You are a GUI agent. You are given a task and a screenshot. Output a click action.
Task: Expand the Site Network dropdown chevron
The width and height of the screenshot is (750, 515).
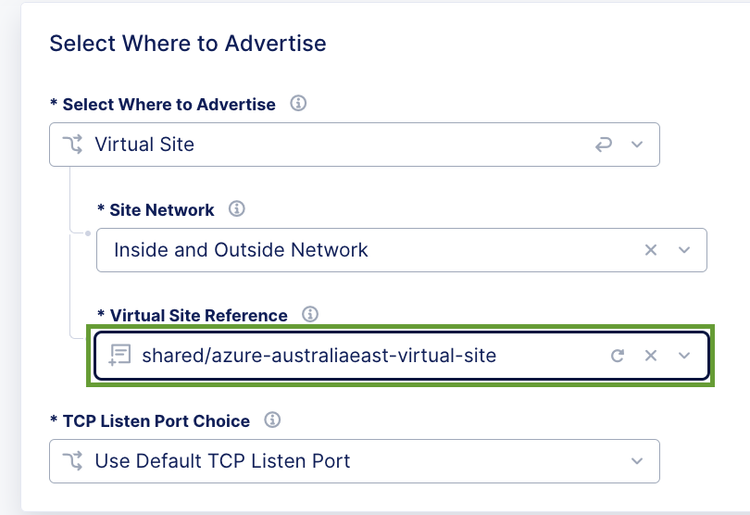684,250
